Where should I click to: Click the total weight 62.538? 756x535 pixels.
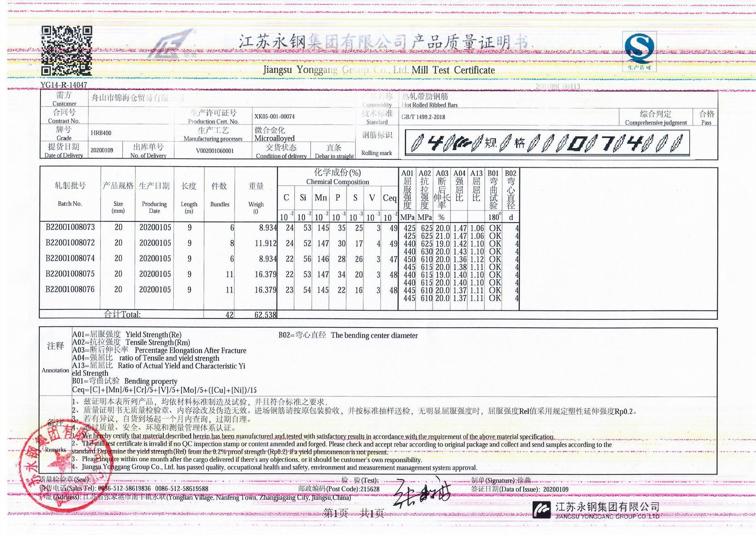pos(265,315)
